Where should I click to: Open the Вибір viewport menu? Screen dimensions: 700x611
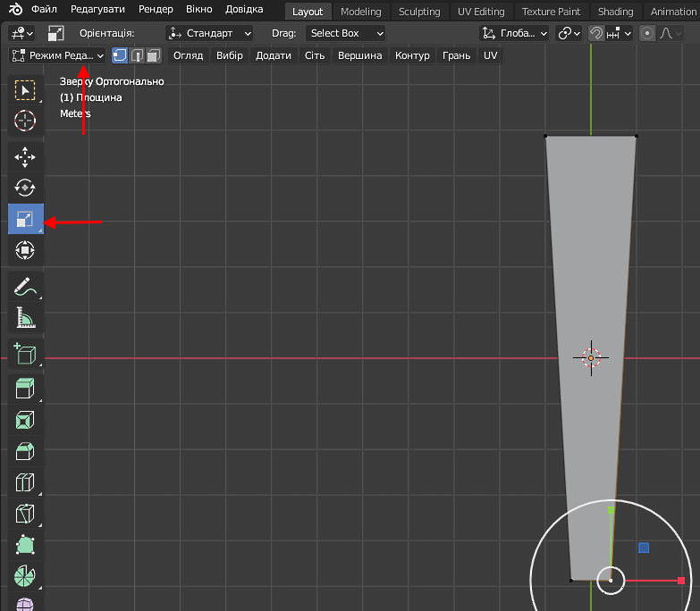click(230, 55)
